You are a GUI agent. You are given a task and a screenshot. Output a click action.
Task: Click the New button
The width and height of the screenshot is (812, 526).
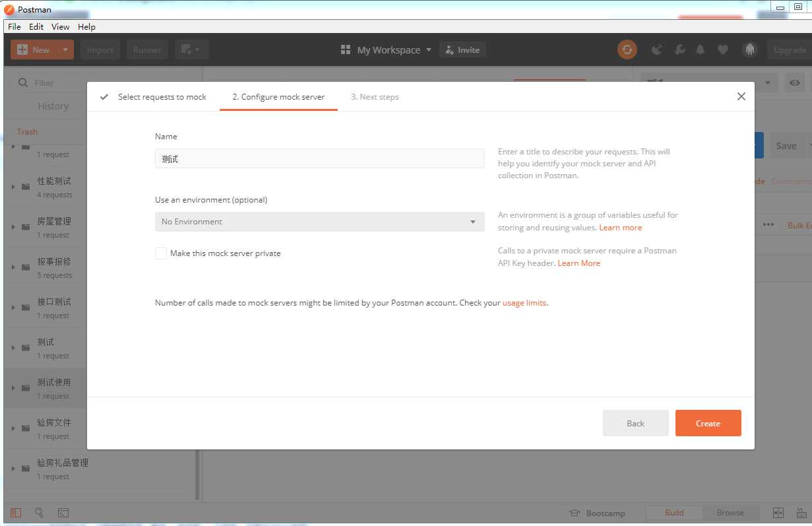[34, 49]
